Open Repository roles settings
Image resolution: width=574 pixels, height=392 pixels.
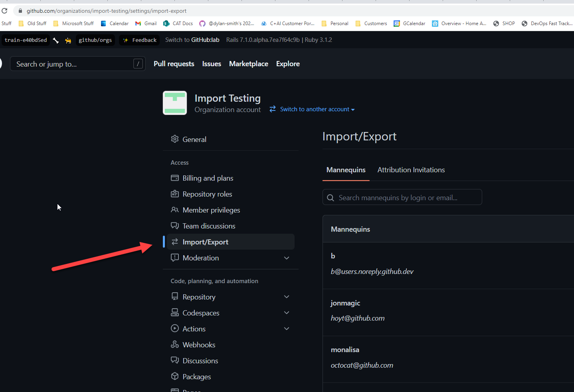coord(231,194)
